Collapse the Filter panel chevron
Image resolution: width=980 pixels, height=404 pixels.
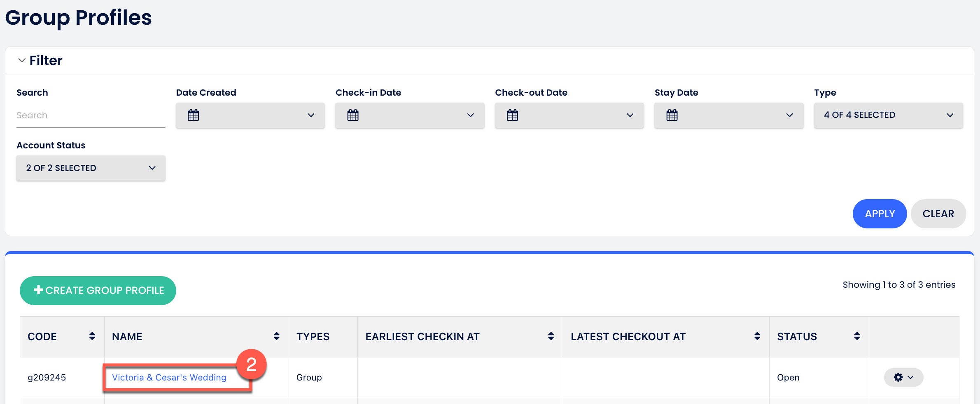point(22,61)
